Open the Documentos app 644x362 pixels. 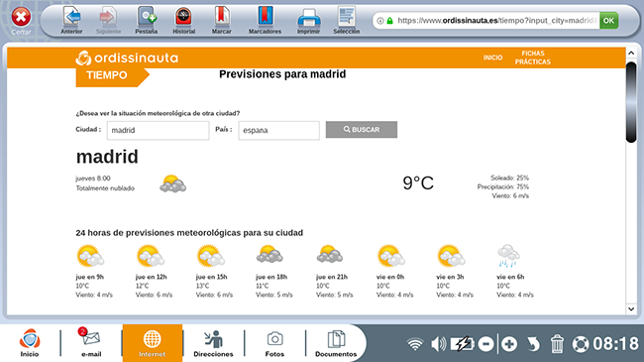[x=336, y=343]
